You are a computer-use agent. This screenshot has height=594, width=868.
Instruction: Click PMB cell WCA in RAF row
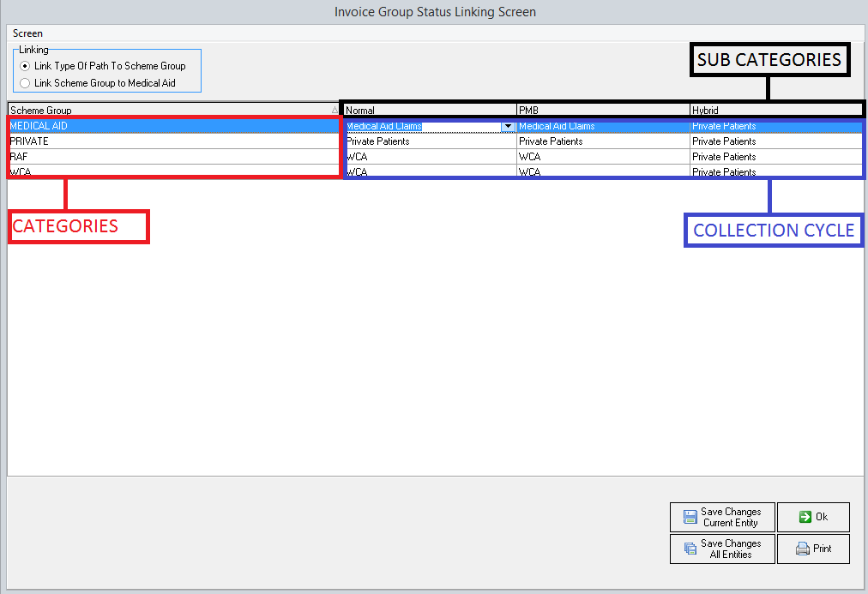(x=603, y=157)
